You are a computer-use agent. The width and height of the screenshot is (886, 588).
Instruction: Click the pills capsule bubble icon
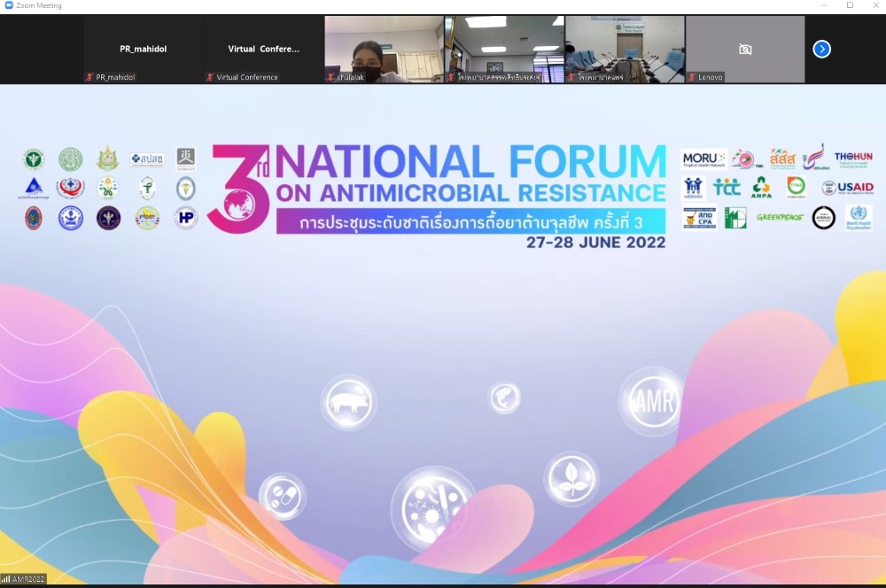coord(283,496)
